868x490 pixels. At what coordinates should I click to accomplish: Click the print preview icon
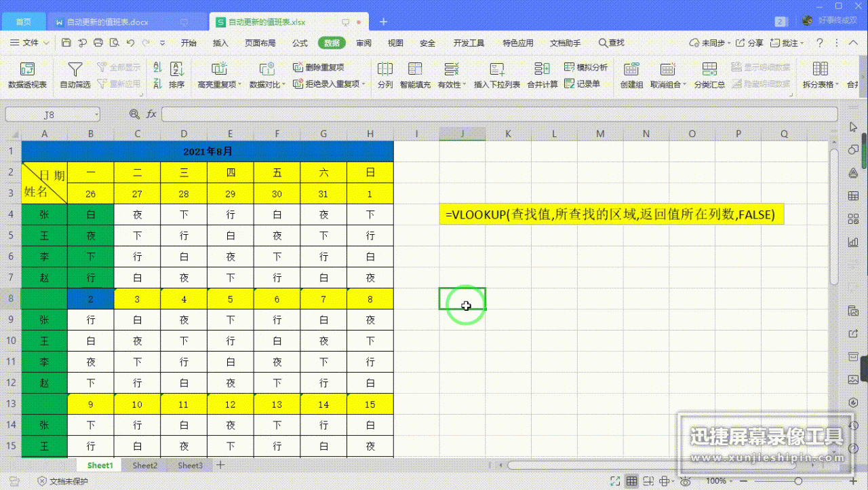coord(114,43)
